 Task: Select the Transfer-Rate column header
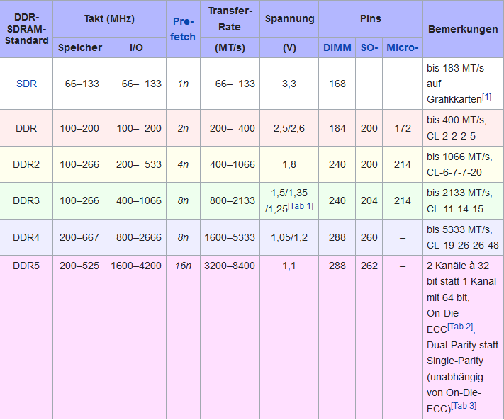(230, 19)
